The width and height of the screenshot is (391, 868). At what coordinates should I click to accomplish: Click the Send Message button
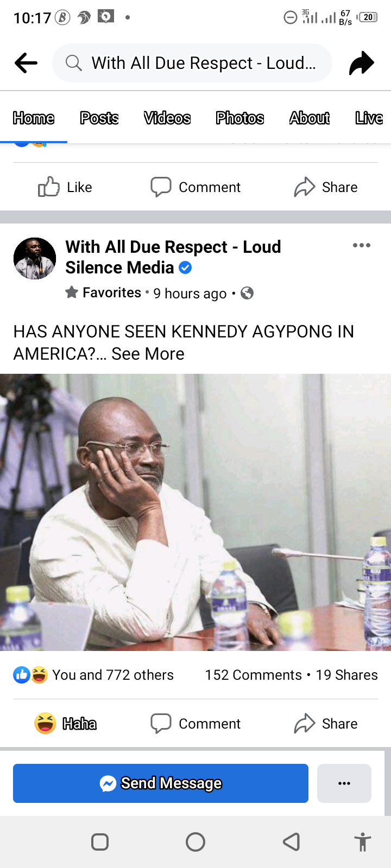tap(161, 783)
